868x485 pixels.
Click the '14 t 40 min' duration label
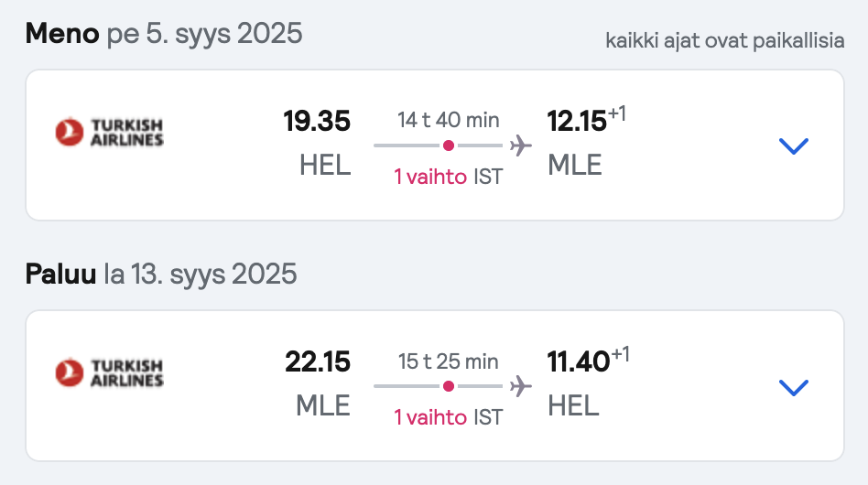pyautogui.click(x=449, y=120)
